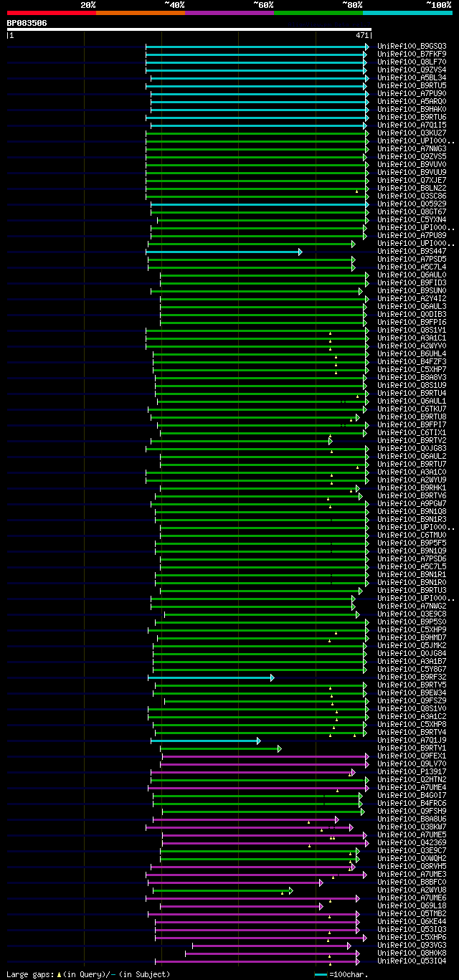
Task: Select the UniRef100_C5XHP7 label
Action: click(412, 370)
